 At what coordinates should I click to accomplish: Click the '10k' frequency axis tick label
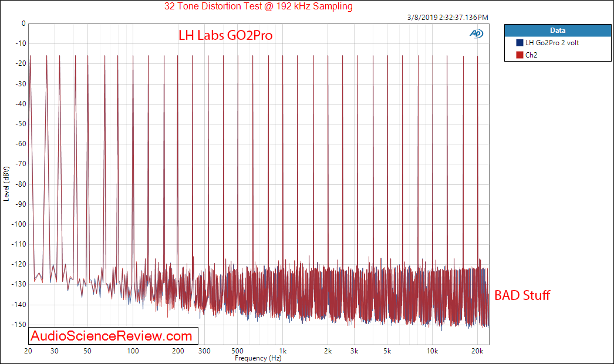[432, 351]
